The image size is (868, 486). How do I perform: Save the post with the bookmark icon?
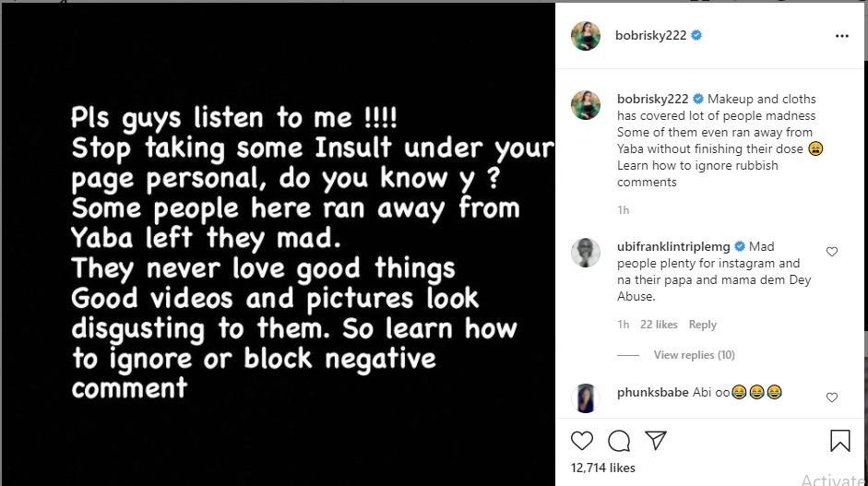click(x=839, y=441)
